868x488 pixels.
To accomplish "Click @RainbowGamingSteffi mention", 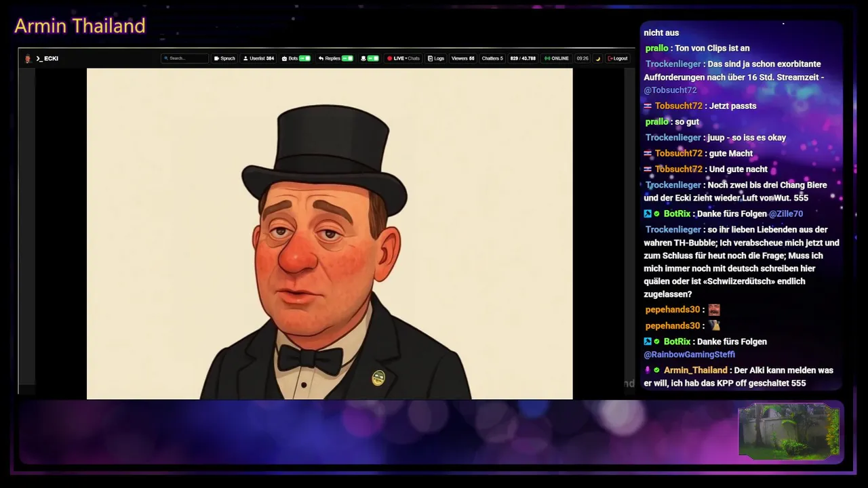I will (x=689, y=354).
